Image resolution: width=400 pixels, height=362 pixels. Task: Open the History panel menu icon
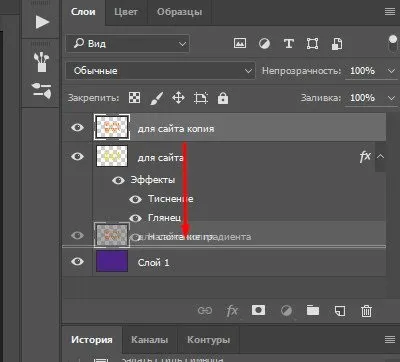390,339
